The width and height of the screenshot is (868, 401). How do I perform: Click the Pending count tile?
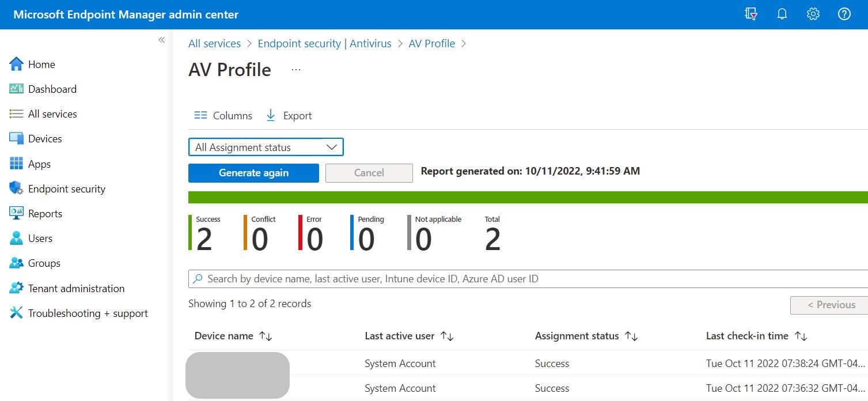point(367,233)
